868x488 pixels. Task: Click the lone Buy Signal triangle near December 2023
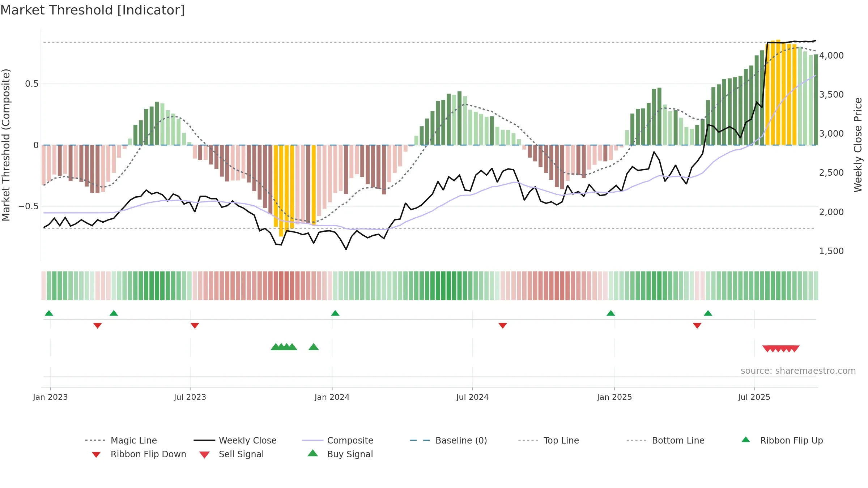pos(314,347)
